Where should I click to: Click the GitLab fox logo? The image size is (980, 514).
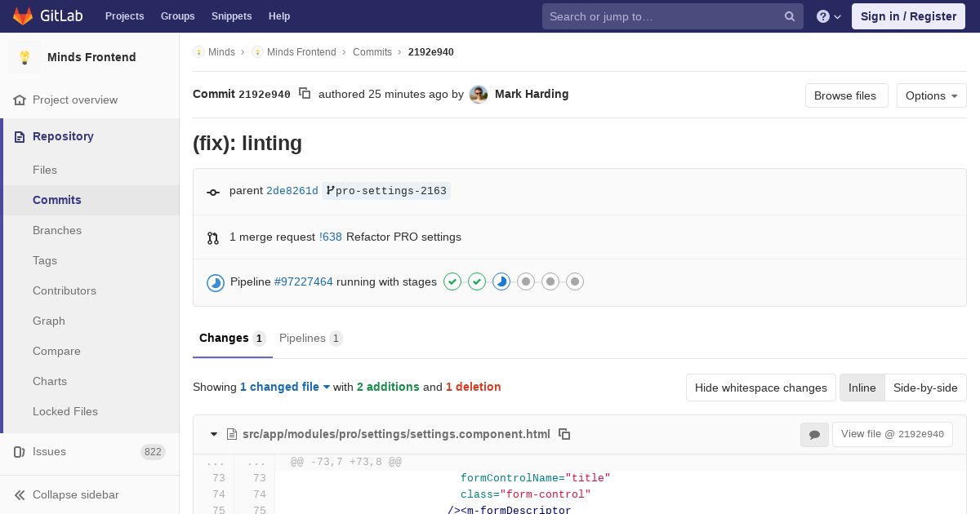pos(23,16)
